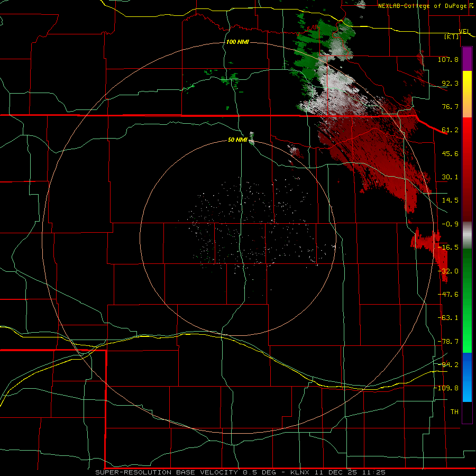The image size is (476, 476).
Task: Click the 30.1 velocity scale value
Action: pos(450,177)
